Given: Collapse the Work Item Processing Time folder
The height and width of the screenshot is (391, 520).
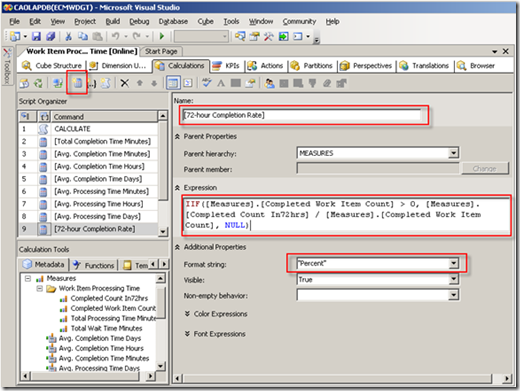Looking at the screenshot, I should 40,288.
